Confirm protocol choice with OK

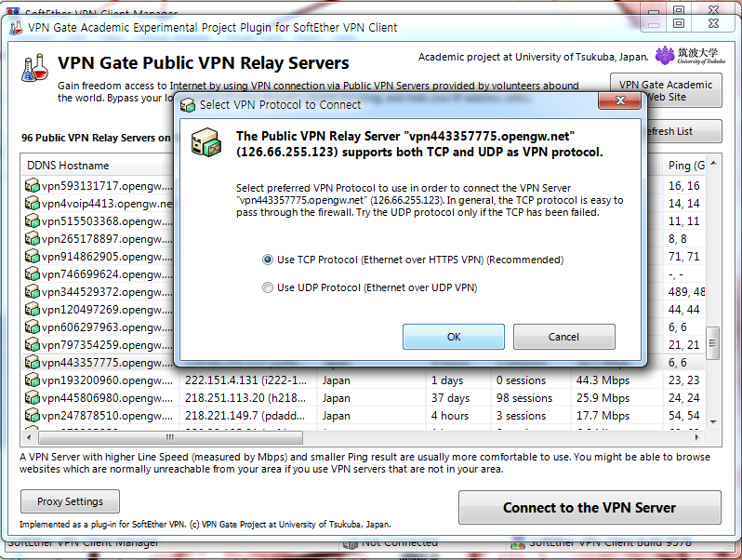(454, 337)
